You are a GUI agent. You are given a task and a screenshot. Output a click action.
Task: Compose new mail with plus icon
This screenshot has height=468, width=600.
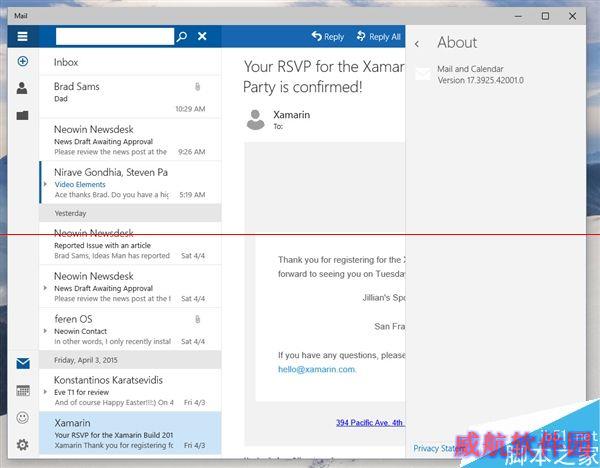point(23,61)
